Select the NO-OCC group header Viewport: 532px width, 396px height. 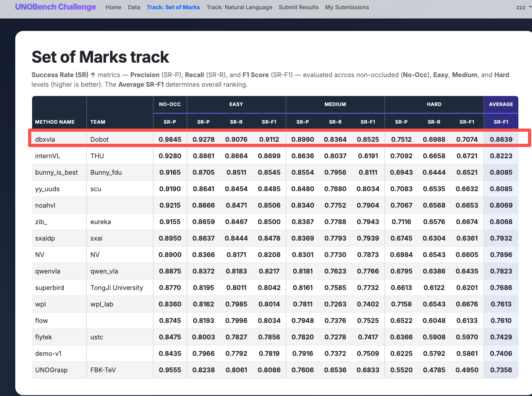[x=170, y=104]
